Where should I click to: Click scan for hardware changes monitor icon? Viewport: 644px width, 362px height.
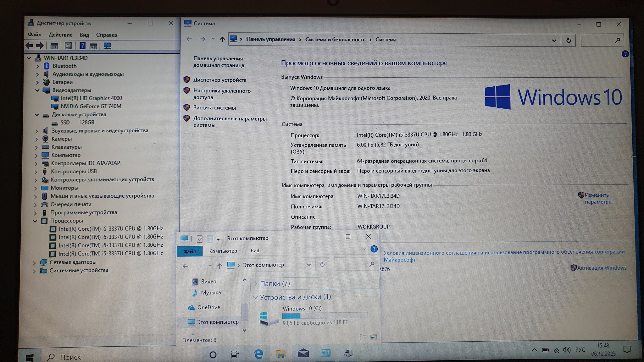(x=107, y=46)
